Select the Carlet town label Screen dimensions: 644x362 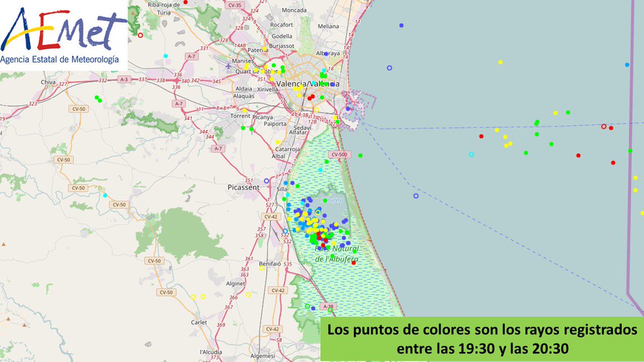point(199,322)
